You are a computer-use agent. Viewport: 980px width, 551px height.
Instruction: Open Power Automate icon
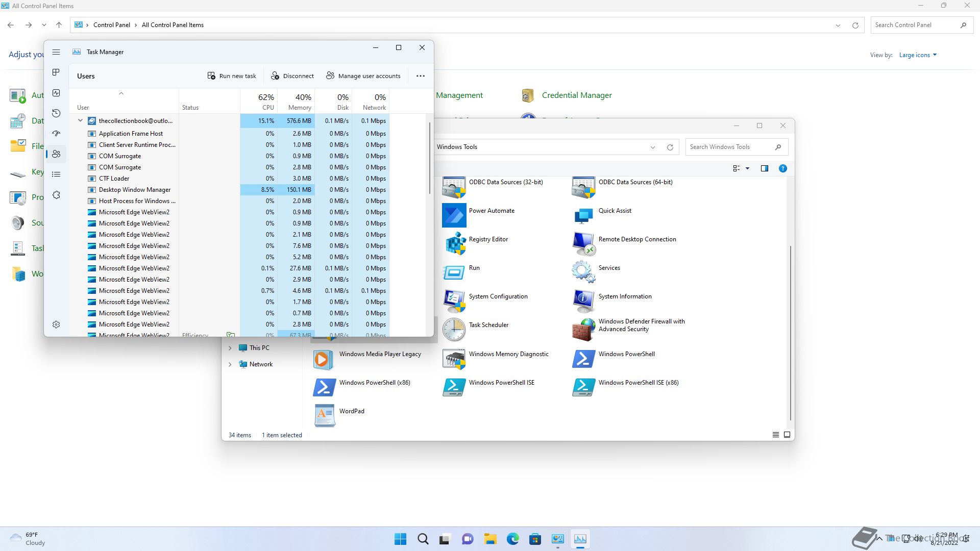tap(454, 215)
